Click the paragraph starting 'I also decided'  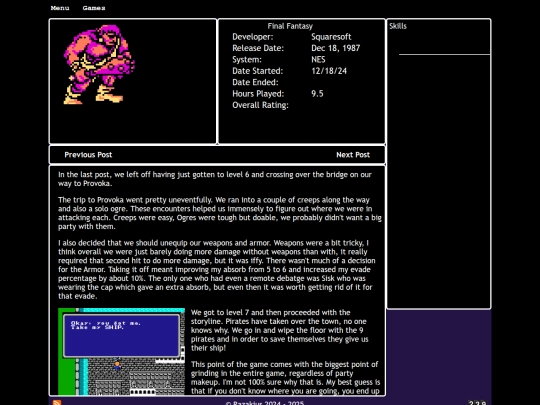click(x=217, y=269)
